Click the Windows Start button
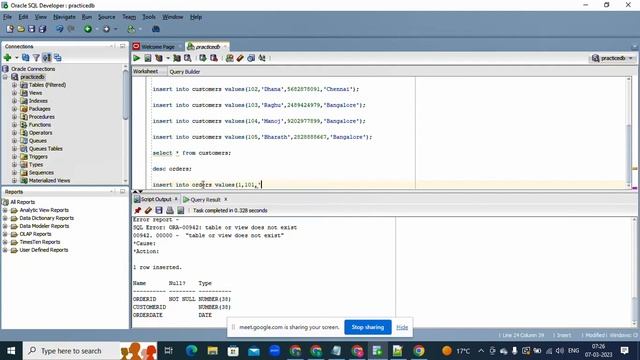The width and height of the screenshot is (640, 360). click(11, 351)
